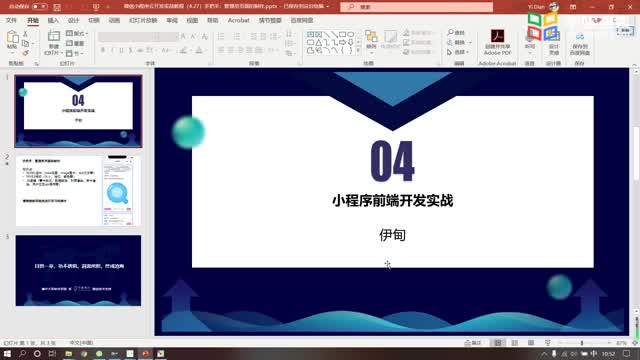Image resolution: width=640 pixels, height=360 pixels.
Task: Select the Format Painter brush icon
Action: click(25, 53)
